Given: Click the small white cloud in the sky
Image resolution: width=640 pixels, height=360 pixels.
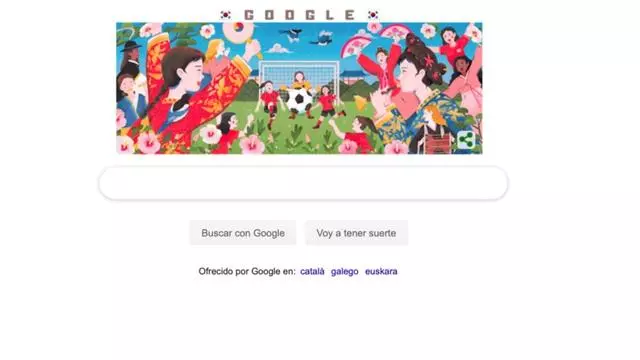Looking at the screenshot, I should click(278, 49).
